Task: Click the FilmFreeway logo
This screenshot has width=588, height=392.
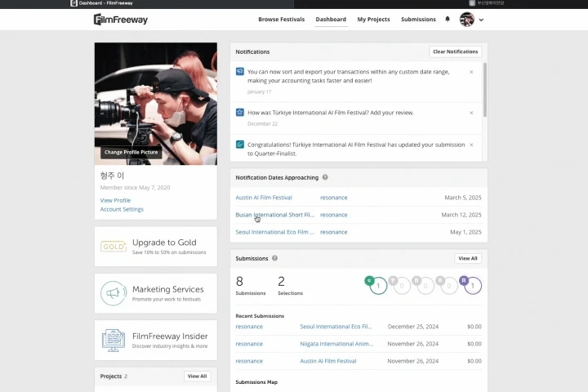Action: [120, 20]
